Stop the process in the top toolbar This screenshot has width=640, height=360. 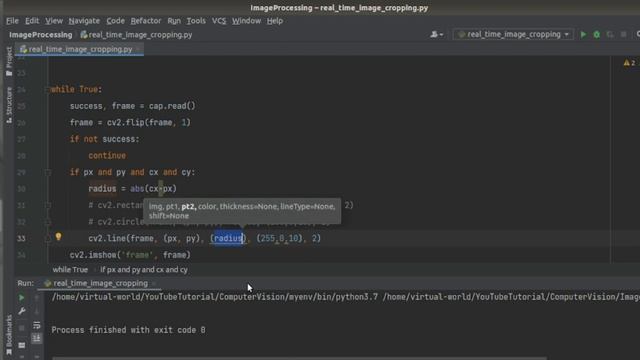[x=623, y=35]
